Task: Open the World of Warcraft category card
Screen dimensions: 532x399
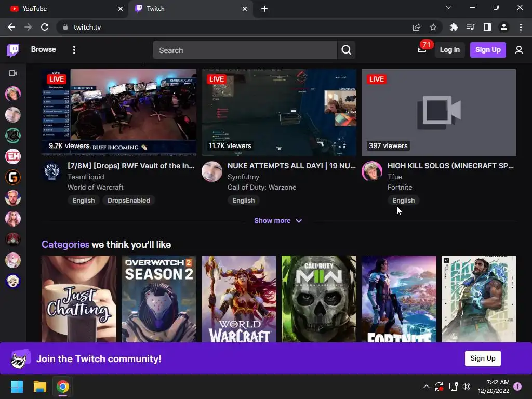Action: [239, 299]
